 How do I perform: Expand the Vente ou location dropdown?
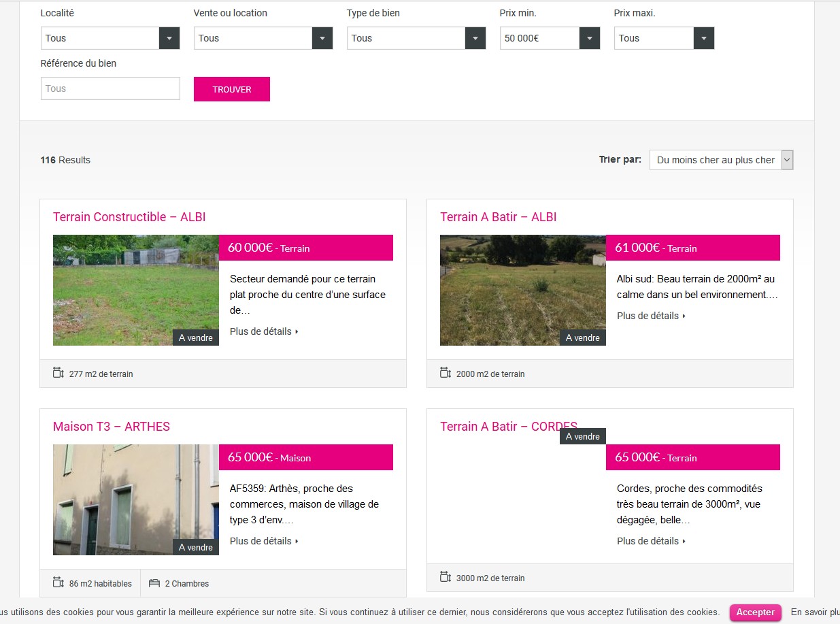tap(263, 38)
